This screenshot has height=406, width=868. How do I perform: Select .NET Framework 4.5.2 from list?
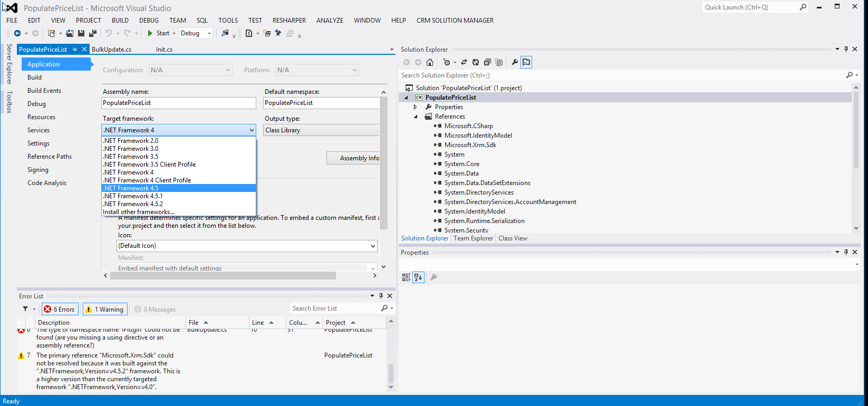click(179, 204)
